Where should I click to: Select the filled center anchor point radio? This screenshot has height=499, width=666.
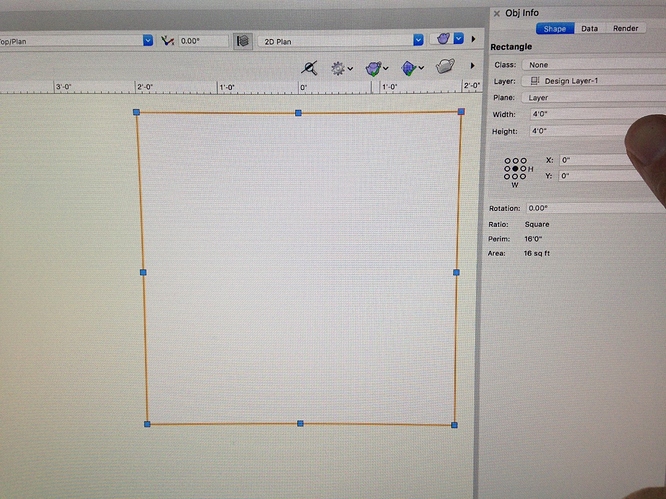pos(515,169)
